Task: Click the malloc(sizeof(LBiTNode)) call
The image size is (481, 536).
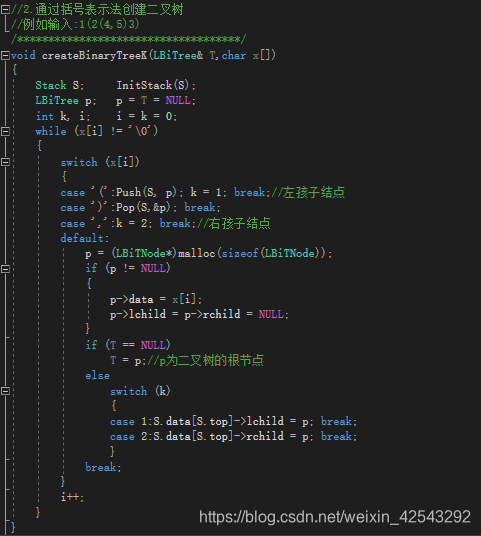Action: [252, 253]
